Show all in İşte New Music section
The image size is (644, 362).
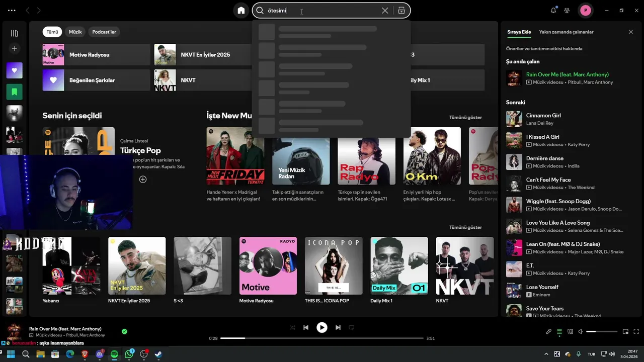[465, 117]
